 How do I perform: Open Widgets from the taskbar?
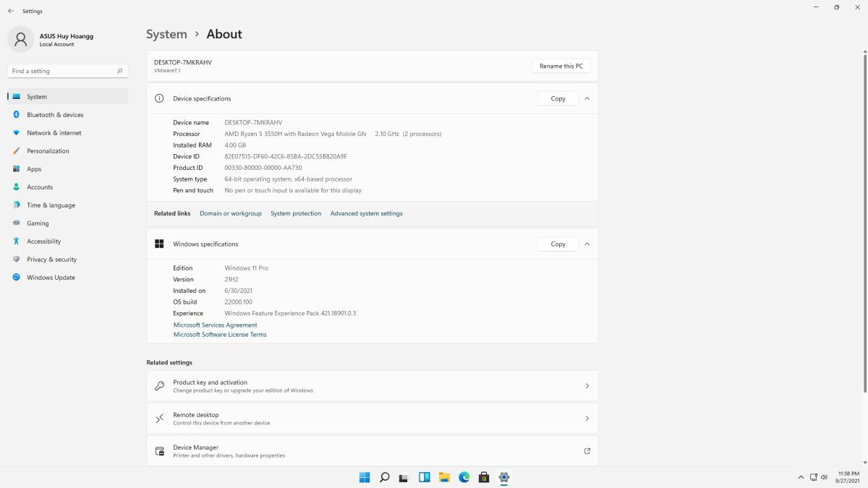tap(425, 477)
